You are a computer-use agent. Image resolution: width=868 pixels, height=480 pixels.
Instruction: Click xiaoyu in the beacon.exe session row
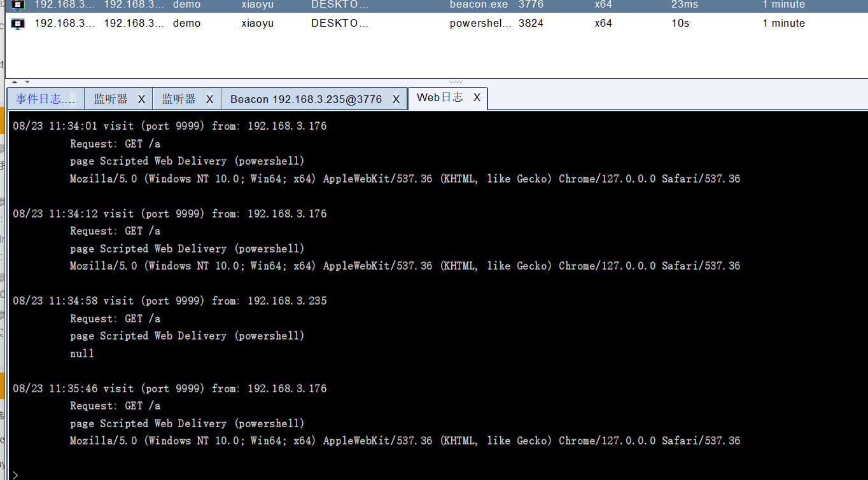[x=258, y=4]
